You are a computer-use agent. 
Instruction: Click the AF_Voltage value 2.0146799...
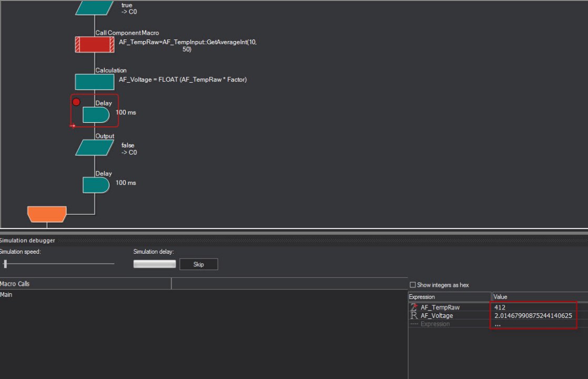coord(533,316)
